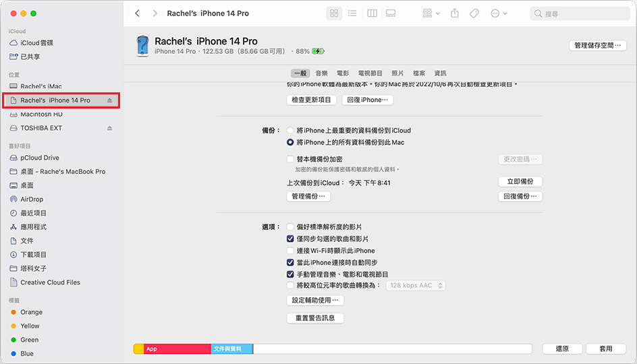The height and width of the screenshot is (364, 637).
Task: Switch to column view
Action: click(x=372, y=13)
